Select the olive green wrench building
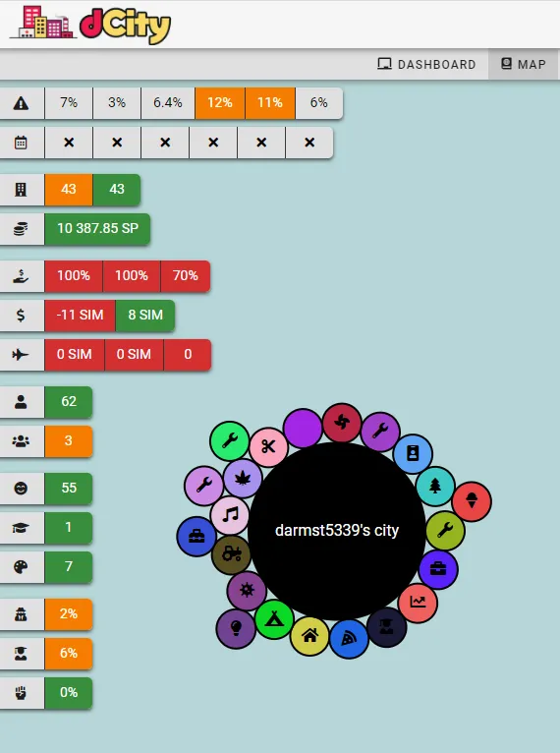The height and width of the screenshot is (753, 560). [445, 530]
